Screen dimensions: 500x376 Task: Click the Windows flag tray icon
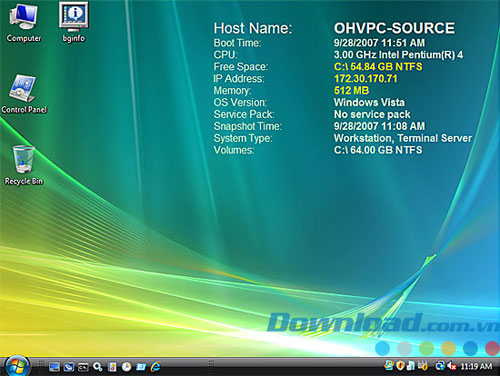(389, 366)
